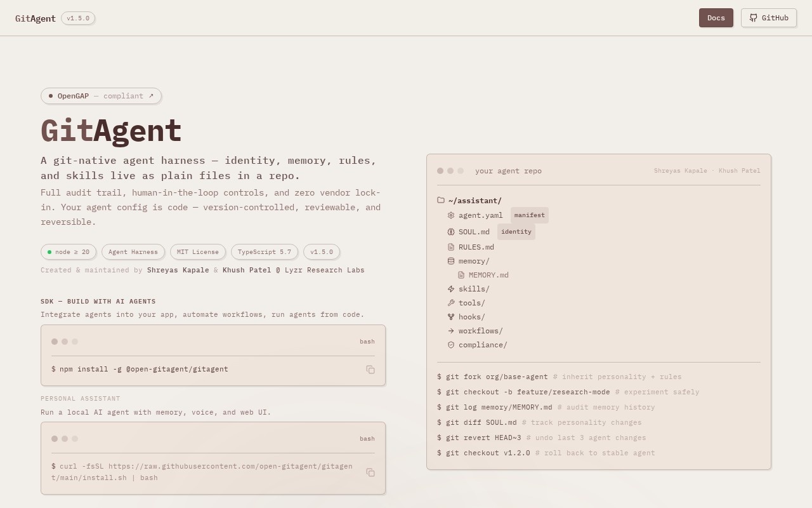Click the GitHub octocat icon in header

[x=754, y=18]
